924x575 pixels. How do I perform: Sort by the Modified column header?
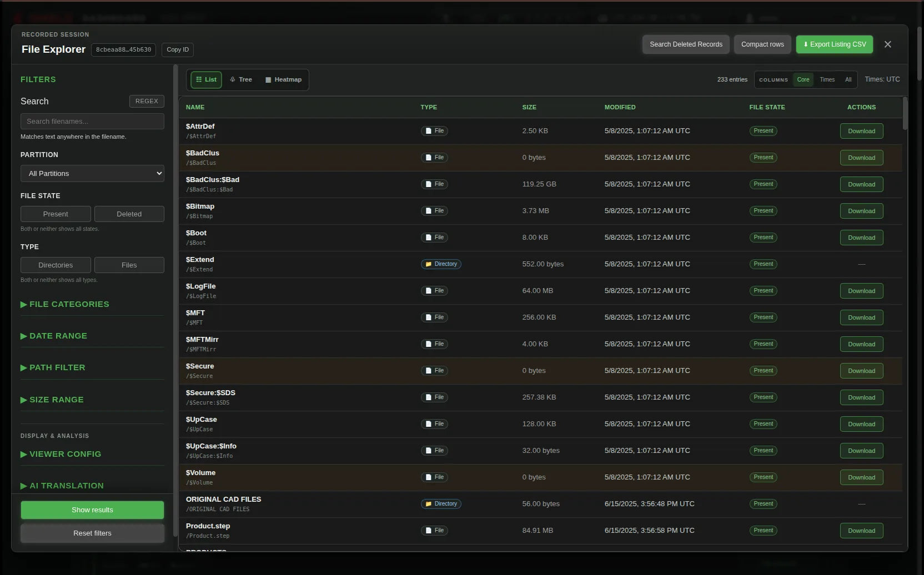[x=620, y=108]
